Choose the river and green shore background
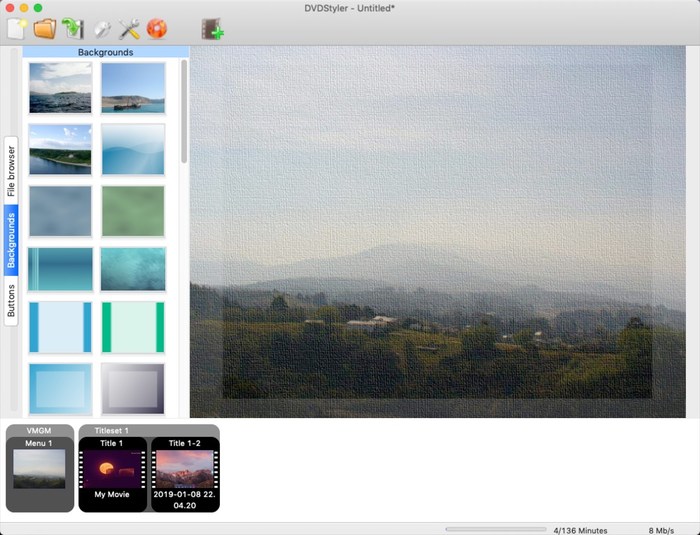 pyautogui.click(x=60, y=149)
